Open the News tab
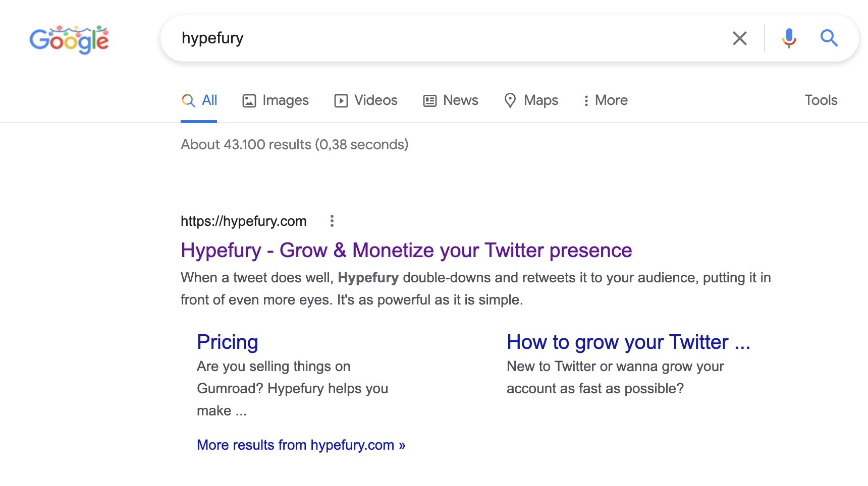This screenshot has width=868, height=486. pos(451,100)
